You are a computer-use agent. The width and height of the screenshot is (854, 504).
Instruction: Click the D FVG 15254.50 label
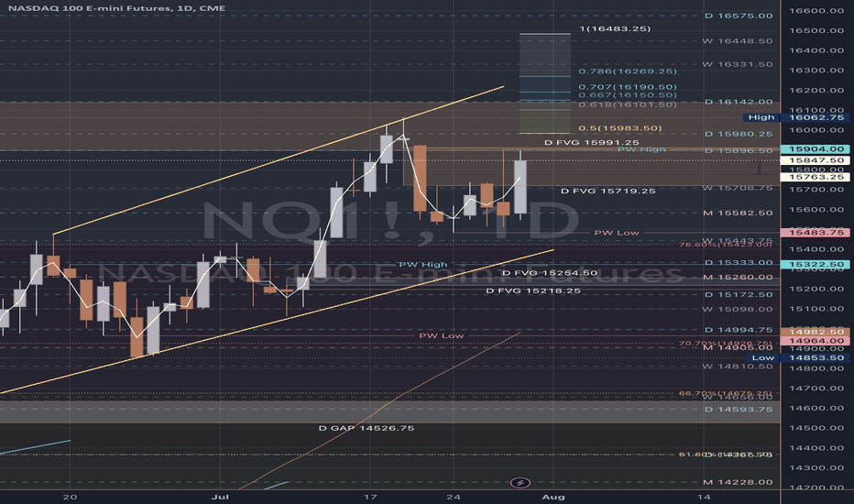(550, 273)
